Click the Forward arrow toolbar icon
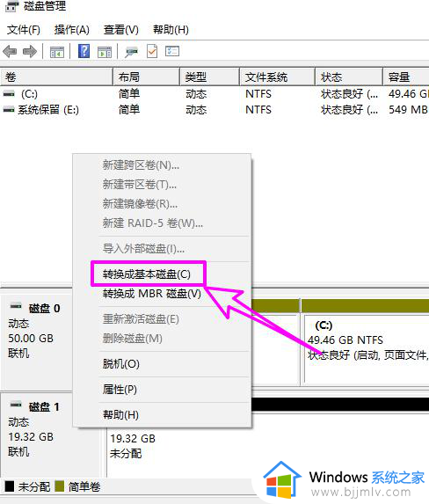429x504 pixels. [x=30, y=51]
